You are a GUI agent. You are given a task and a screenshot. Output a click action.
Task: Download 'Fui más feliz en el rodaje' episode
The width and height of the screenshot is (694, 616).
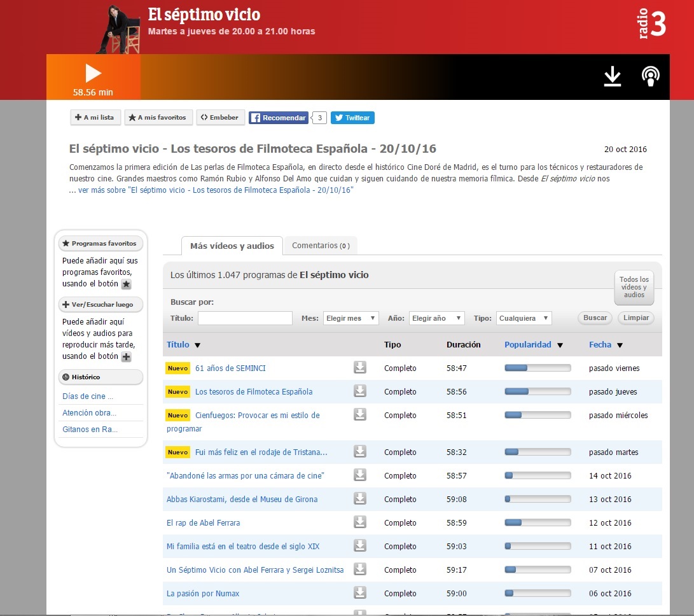tap(360, 451)
